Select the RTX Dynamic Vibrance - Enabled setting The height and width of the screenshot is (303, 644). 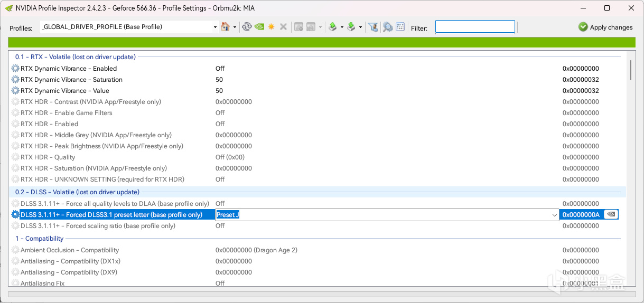click(x=69, y=69)
